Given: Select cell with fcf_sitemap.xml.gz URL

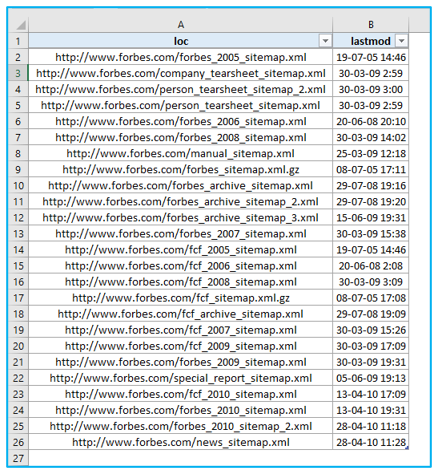Looking at the screenshot, I should tap(181, 298).
